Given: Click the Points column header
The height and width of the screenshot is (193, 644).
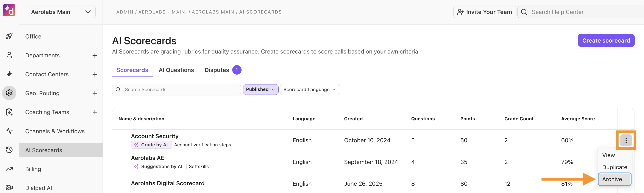Looking at the screenshot, I should tap(468, 119).
